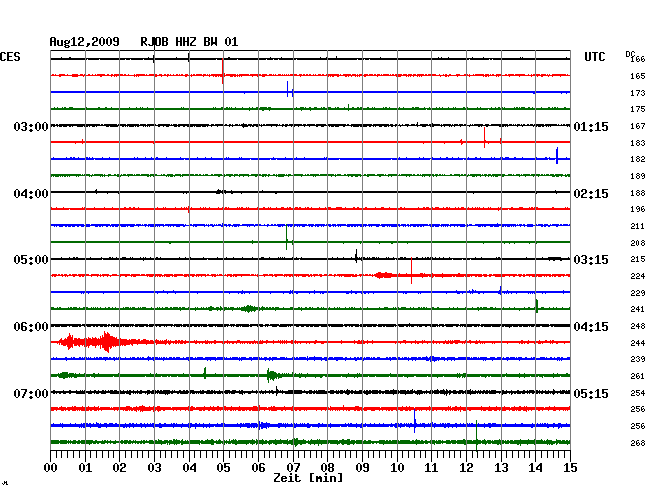Select DC value 208
Viewport: 650px width, 494px height.
coord(638,243)
